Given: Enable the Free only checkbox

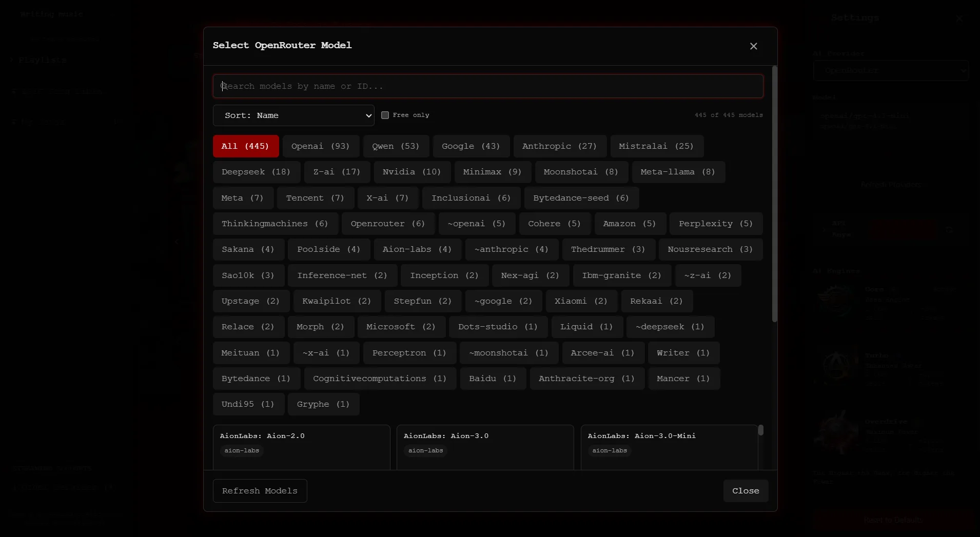Looking at the screenshot, I should (x=385, y=115).
